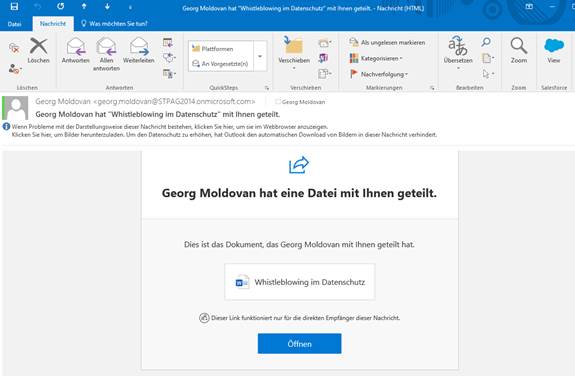Click the share arrow icon in email body
This screenshot has height=376, width=575.
coord(299,165)
